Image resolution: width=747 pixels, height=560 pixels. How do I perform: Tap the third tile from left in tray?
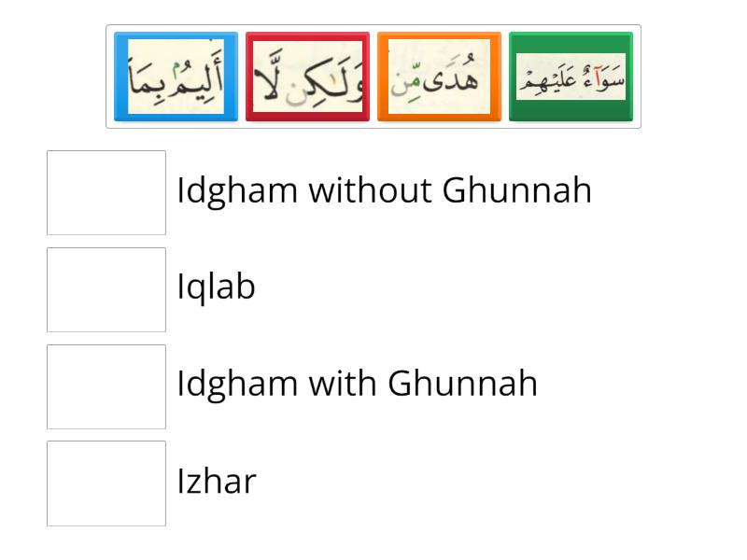click(439, 77)
